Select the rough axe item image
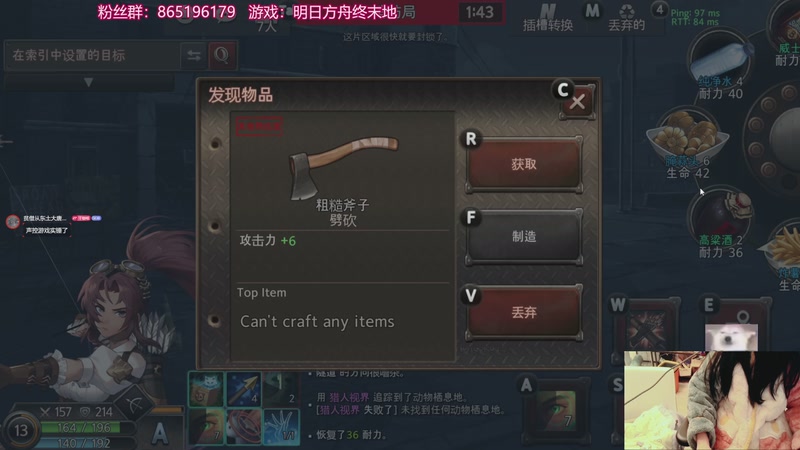The width and height of the screenshot is (800, 450). pyautogui.click(x=343, y=167)
